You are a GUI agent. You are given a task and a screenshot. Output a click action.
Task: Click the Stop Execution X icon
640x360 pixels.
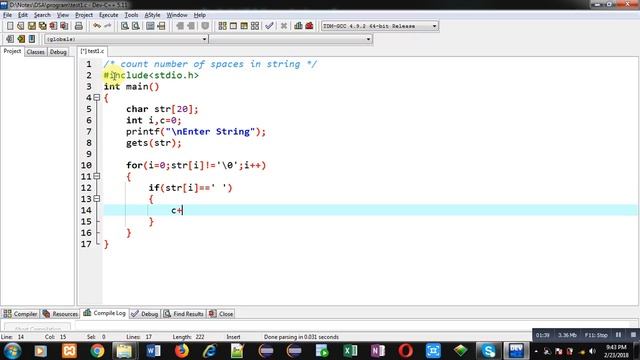pyautogui.click(x=284, y=26)
